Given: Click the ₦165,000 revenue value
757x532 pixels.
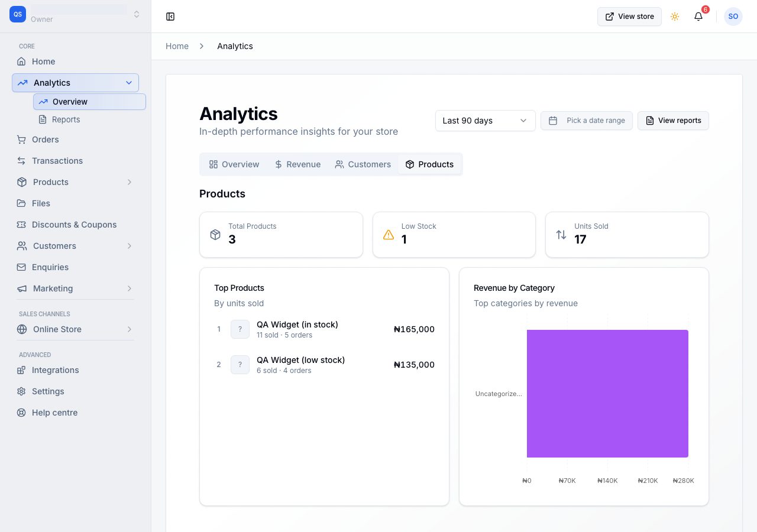Looking at the screenshot, I should pyautogui.click(x=414, y=329).
